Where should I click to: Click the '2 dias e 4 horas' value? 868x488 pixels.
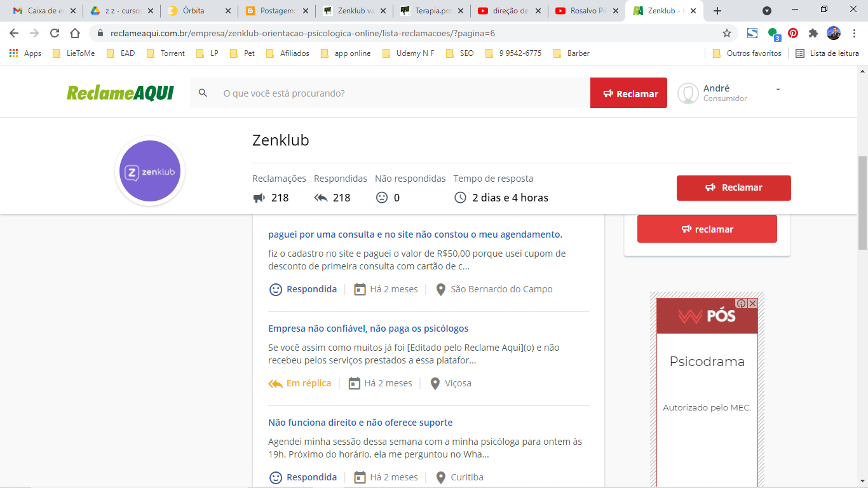point(510,198)
